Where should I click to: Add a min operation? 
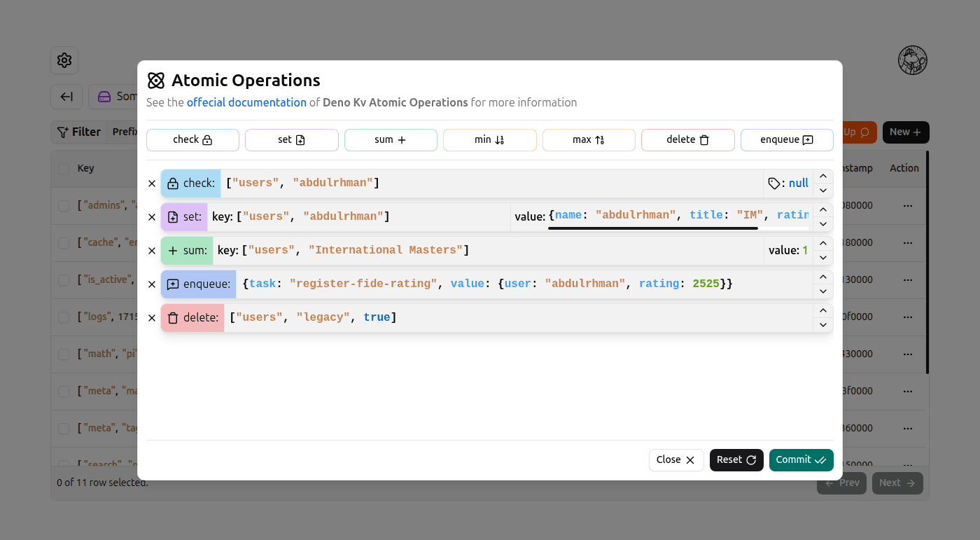pos(489,139)
